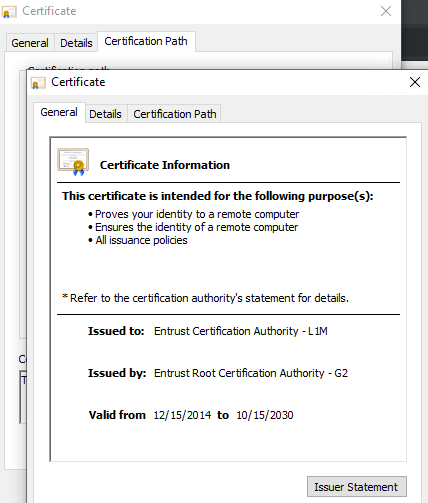The height and width of the screenshot is (503, 428).
Task: Click the 'Issued to:' label
Action: click(116, 331)
